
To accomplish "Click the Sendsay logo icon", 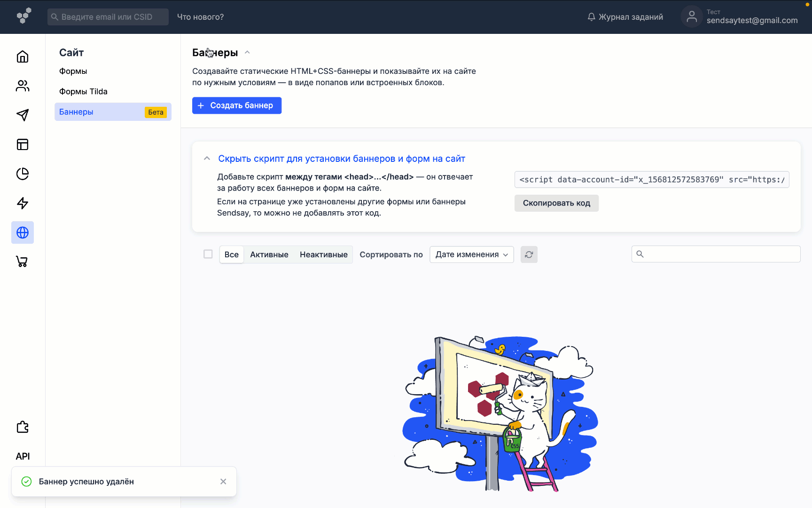I will [x=23, y=16].
